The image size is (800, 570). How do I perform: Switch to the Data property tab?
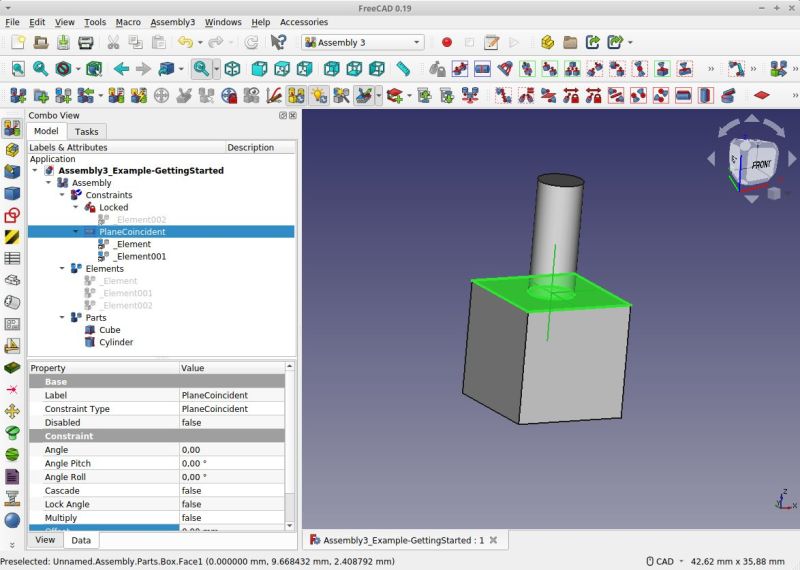pyautogui.click(x=81, y=540)
